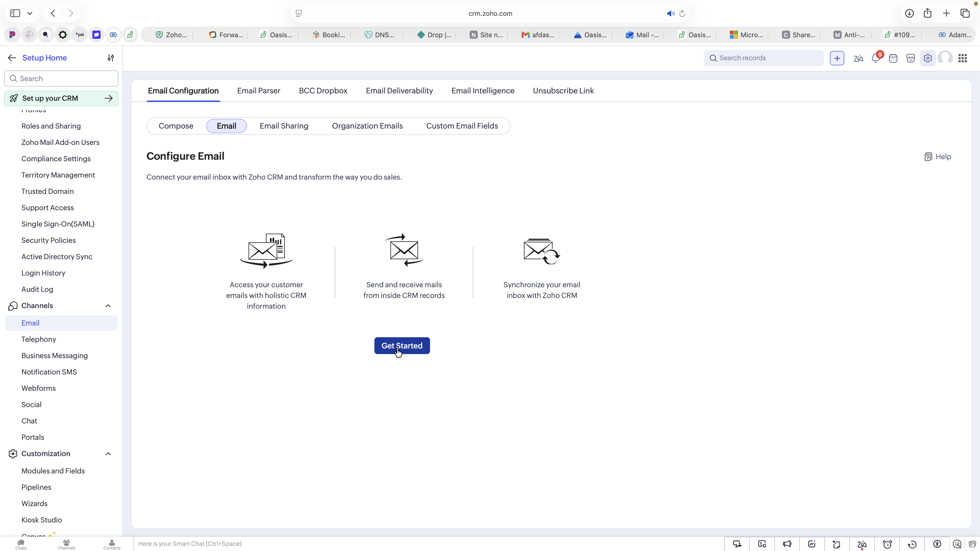Viewport: 980px width, 551px height.
Task: Click the megaphone announcements icon
Action: pyautogui.click(x=787, y=544)
